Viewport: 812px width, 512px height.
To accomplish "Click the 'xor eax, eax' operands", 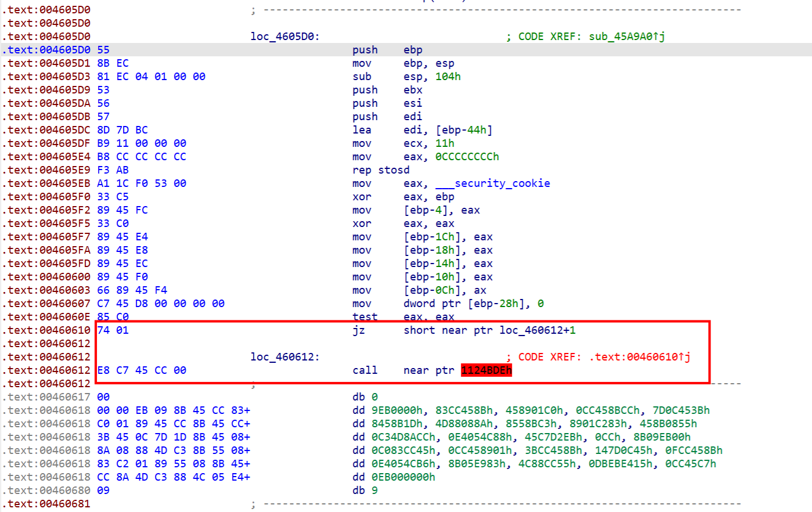I will click(429, 223).
